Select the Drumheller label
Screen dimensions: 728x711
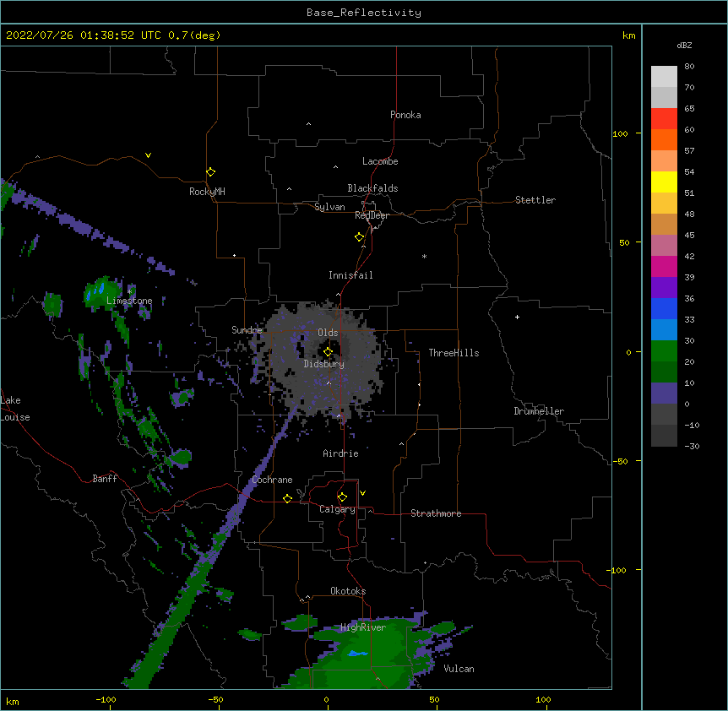click(539, 411)
